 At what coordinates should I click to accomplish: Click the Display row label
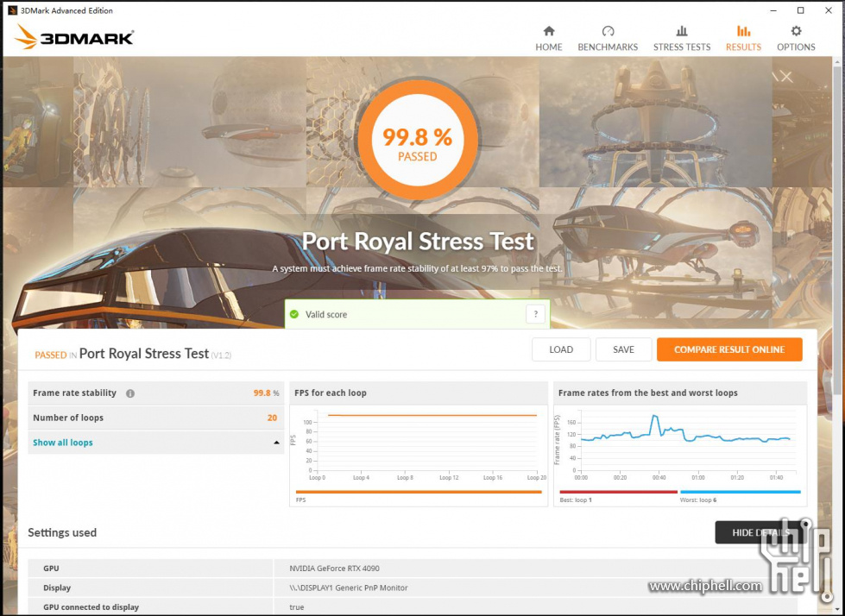point(57,588)
